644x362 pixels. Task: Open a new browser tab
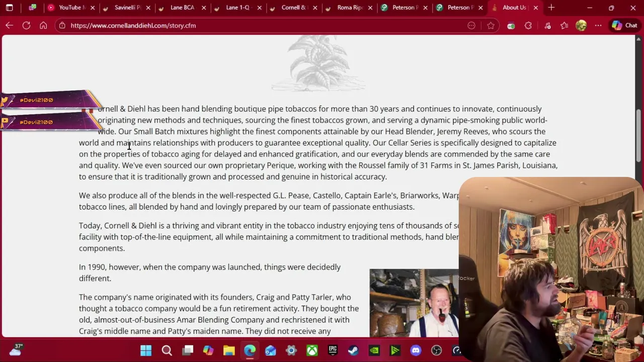[x=551, y=8]
